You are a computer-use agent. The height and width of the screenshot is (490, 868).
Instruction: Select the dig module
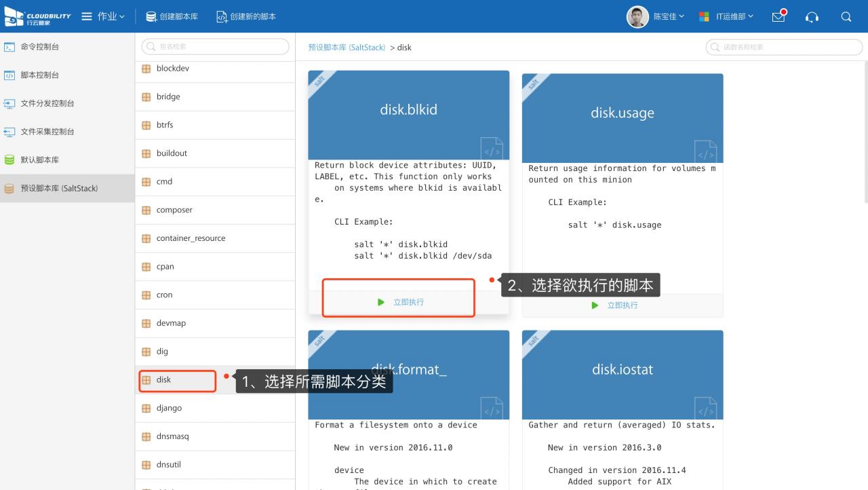215,352
